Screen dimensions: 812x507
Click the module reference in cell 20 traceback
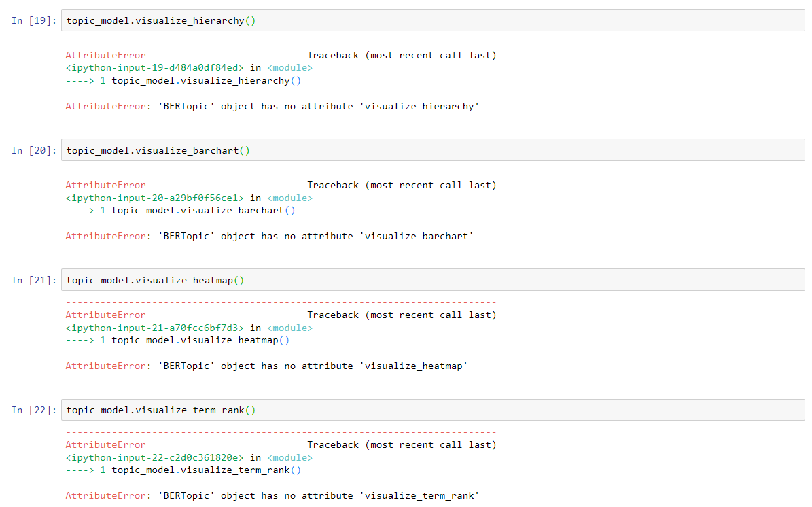[x=289, y=197]
